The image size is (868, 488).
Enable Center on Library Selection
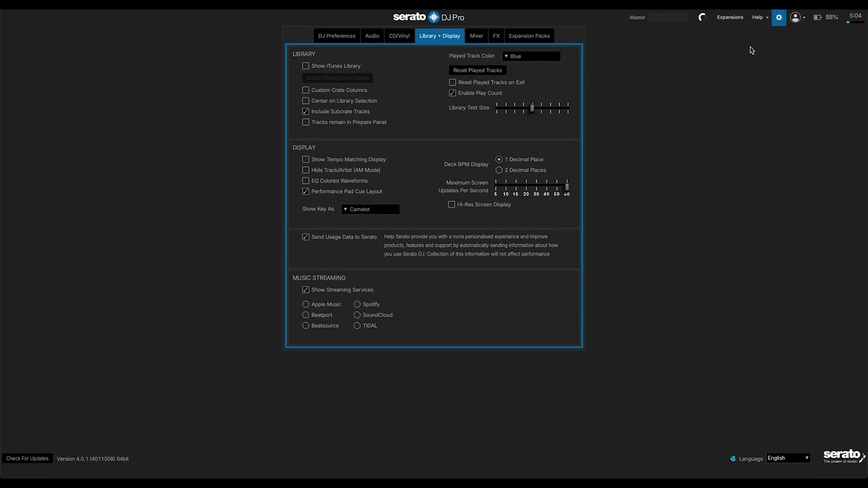tap(306, 101)
